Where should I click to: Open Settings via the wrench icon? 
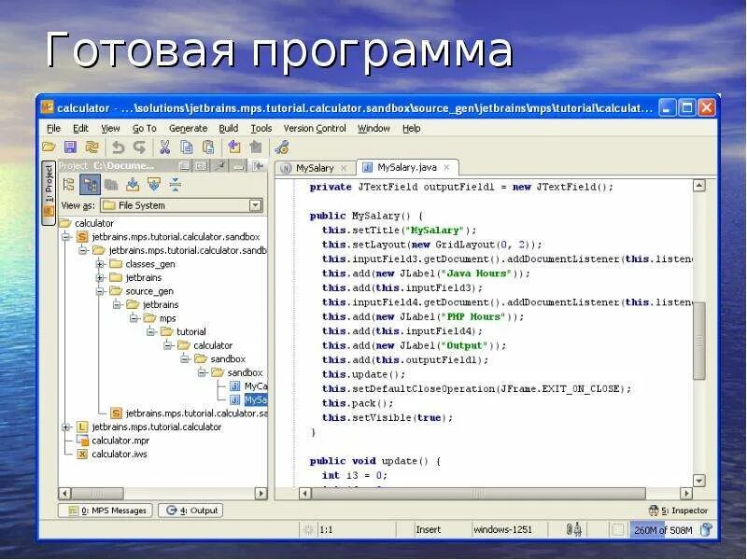click(282, 147)
